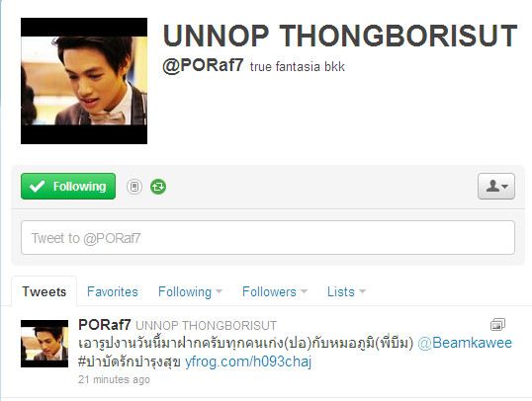Viewport: 532px width, 401px height.
Task: Open the large profile picture
Action: [x=84, y=81]
